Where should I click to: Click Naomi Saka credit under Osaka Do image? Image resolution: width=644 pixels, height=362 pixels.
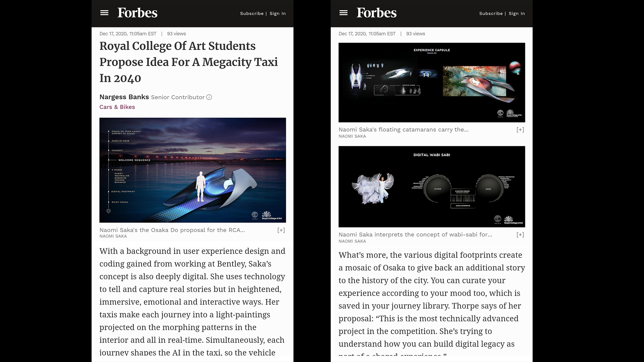pos(113,236)
